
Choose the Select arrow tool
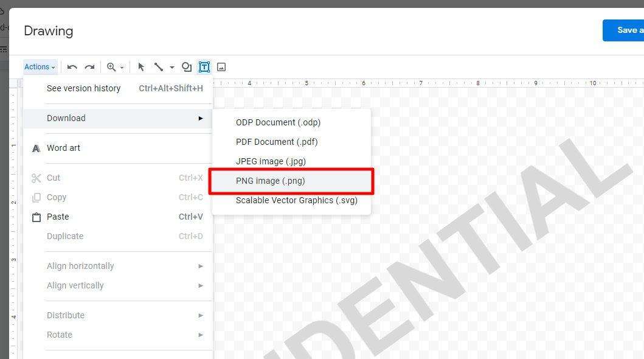pos(141,66)
